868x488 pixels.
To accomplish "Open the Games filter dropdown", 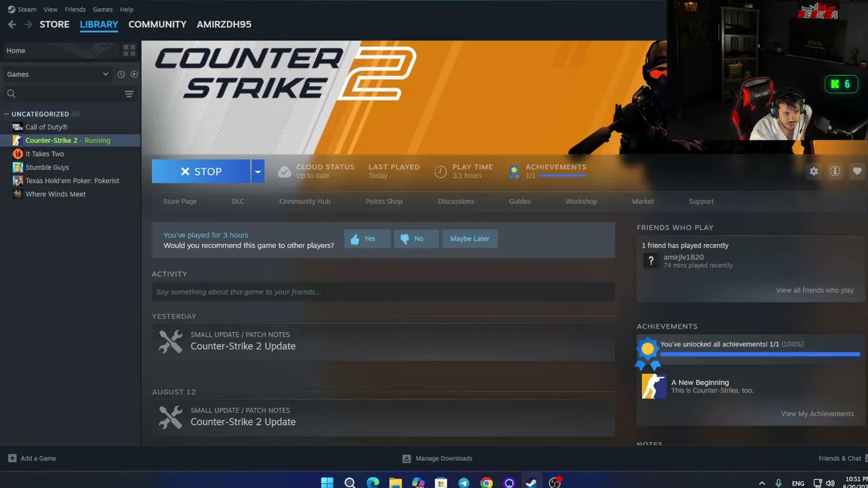I will click(x=58, y=75).
